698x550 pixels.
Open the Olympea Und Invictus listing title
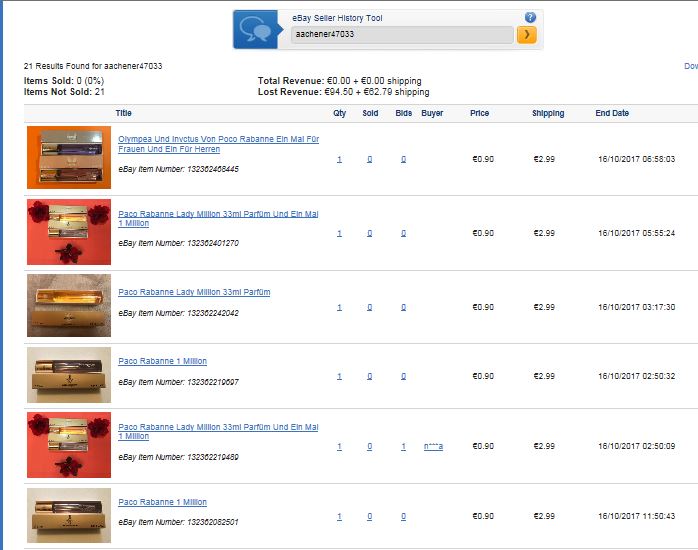pos(218,144)
